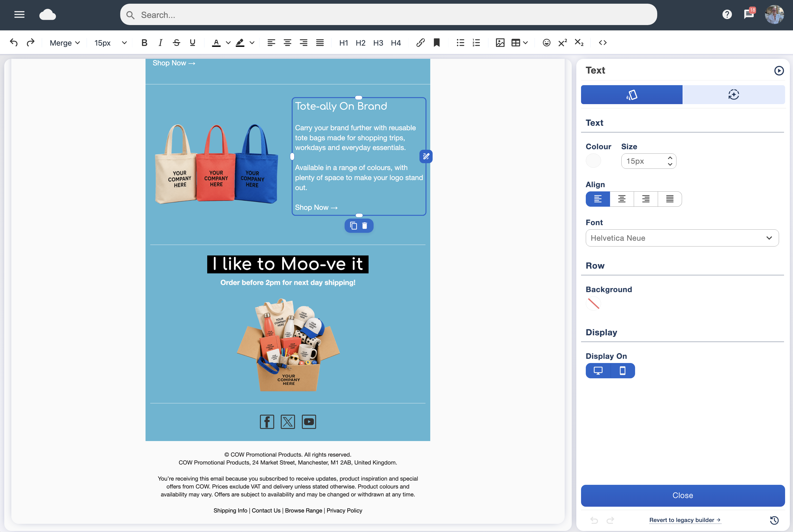Image resolution: width=793 pixels, height=532 pixels.
Task: Toggle display on desktop
Action: [598, 371]
